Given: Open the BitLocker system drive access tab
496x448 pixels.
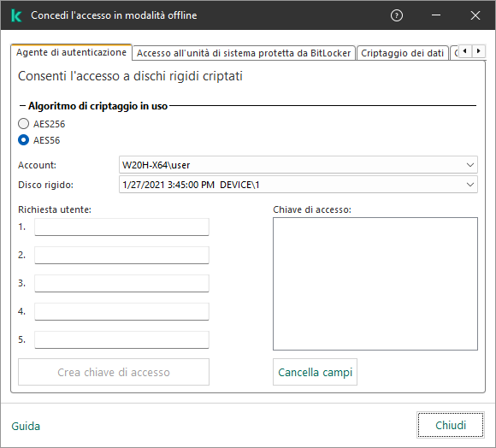Looking at the screenshot, I should [244, 53].
